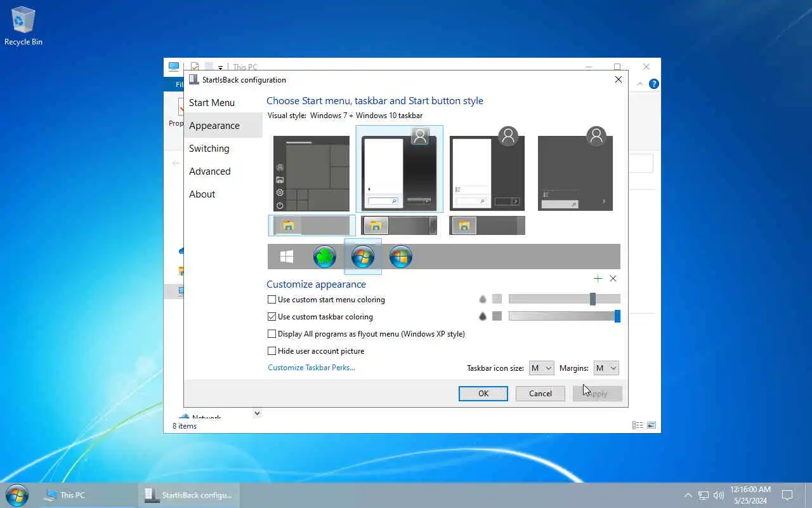Viewport: 812px width, 508px height.
Task: Add a custom start button with plus icon
Action: tap(598, 278)
